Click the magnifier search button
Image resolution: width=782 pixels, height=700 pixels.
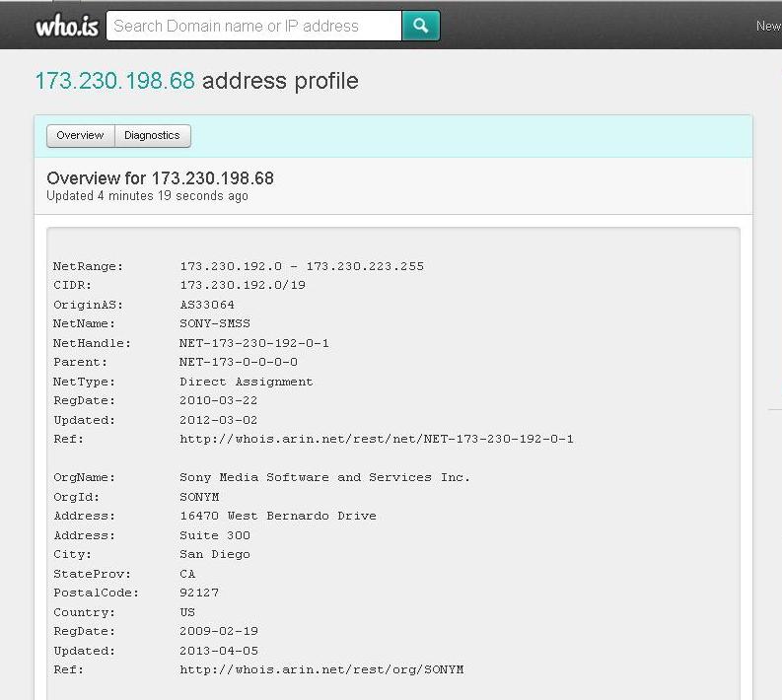pos(421,26)
